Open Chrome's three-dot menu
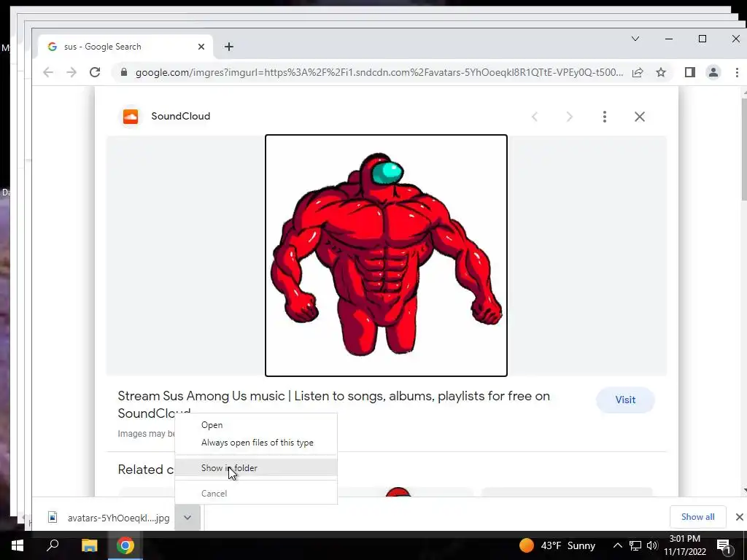This screenshot has height=560, width=747. click(737, 72)
